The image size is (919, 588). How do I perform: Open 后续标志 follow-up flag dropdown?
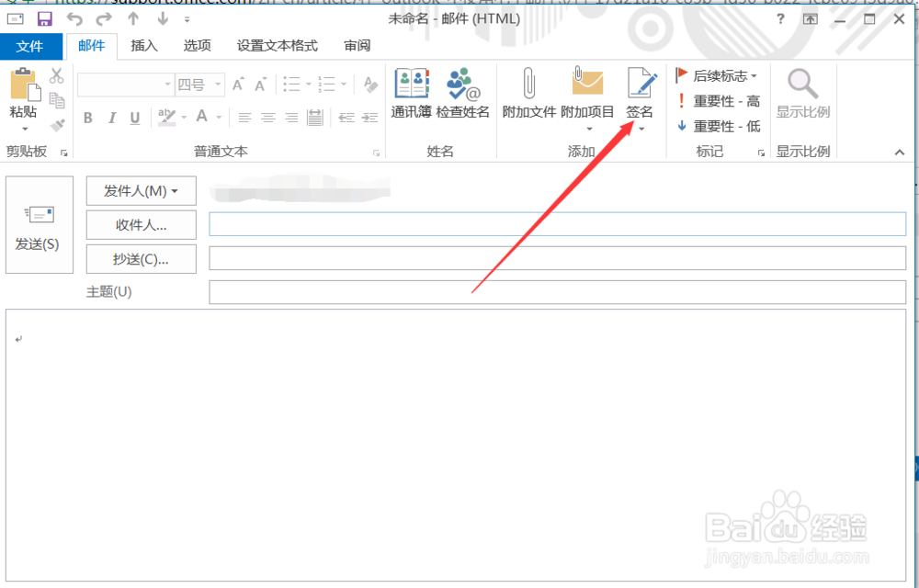[717, 75]
